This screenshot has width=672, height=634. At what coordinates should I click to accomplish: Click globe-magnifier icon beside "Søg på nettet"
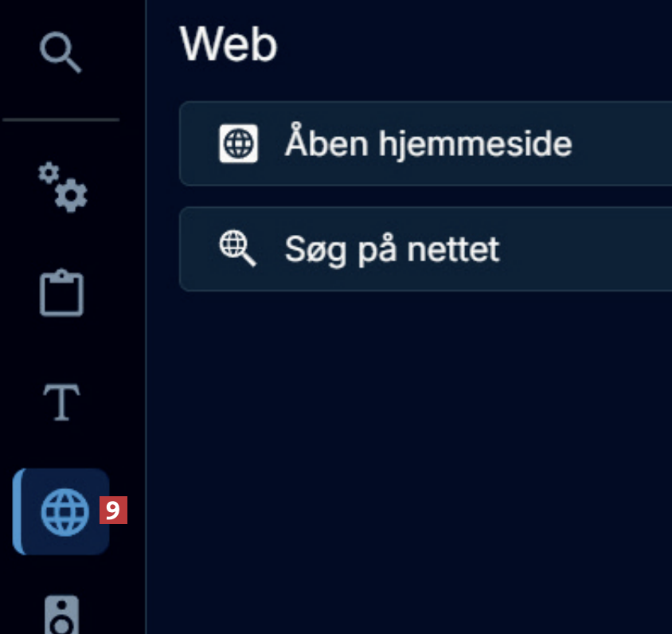[x=238, y=249]
